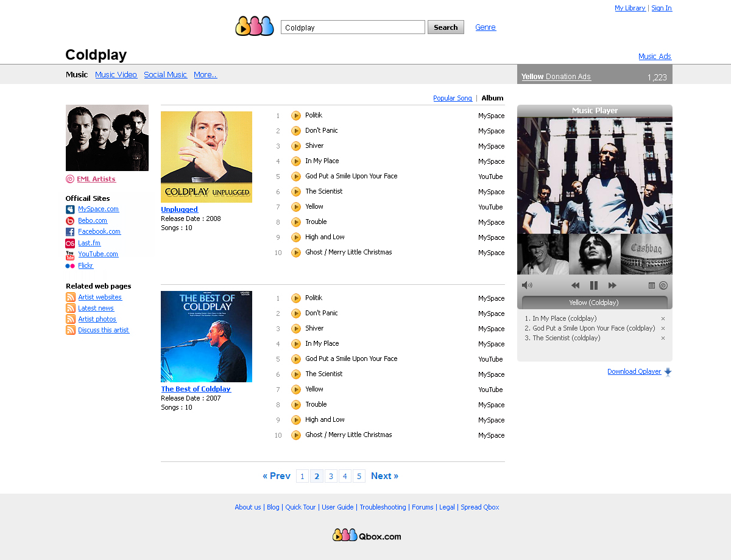731x560 pixels.
Task: Click the EML Artists spiral icon
Action: pos(70,179)
